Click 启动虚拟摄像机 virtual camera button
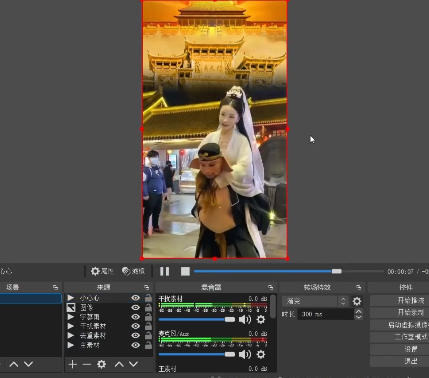The image size is (429, 378). point(399,325)
